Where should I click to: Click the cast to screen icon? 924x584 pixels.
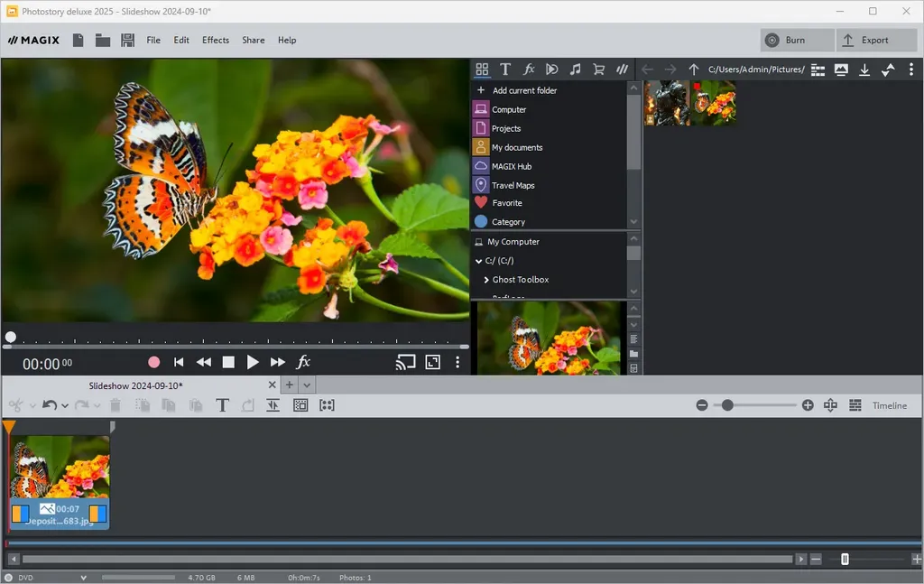[x=405, y=362]
